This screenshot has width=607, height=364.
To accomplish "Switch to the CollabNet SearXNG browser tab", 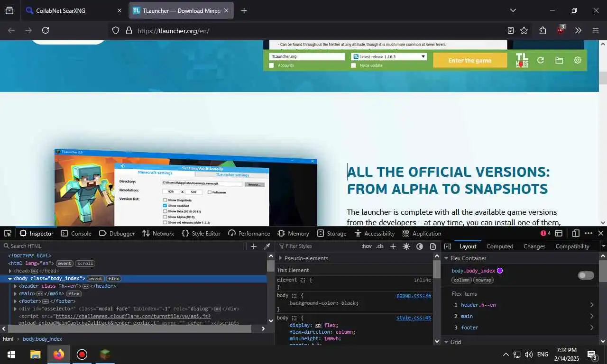I will click(x=74, y=10).
